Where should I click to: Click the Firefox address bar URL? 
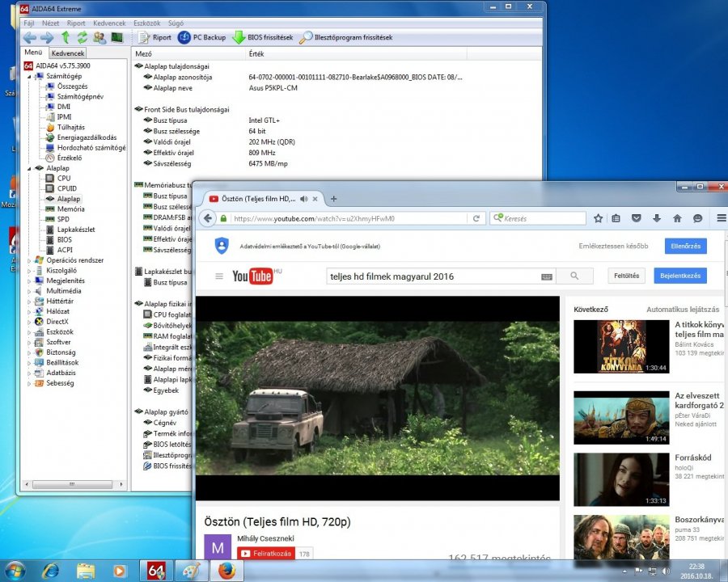(315, 218)
